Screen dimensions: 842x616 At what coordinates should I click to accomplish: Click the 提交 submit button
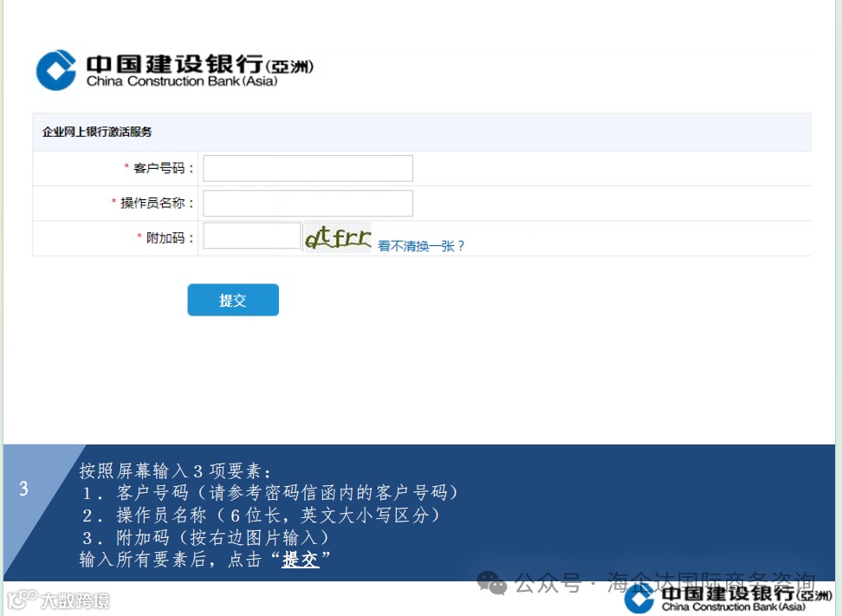point(233,300)
